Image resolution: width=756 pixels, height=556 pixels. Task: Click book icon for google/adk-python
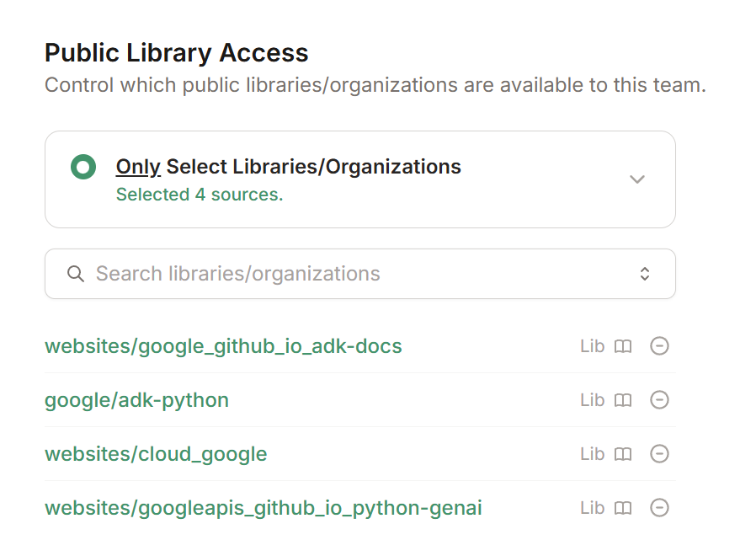623,400
